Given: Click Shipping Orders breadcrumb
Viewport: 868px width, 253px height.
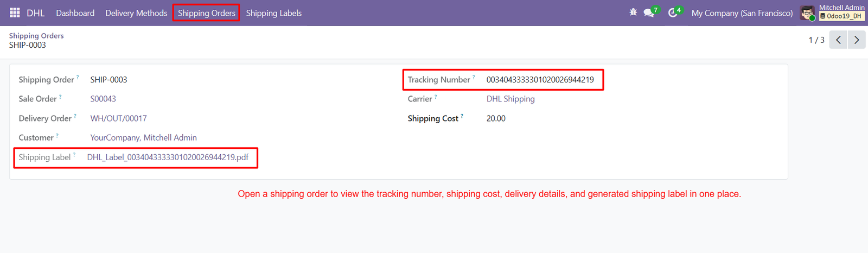Looking at the screenshot, I should pos(36,36).
